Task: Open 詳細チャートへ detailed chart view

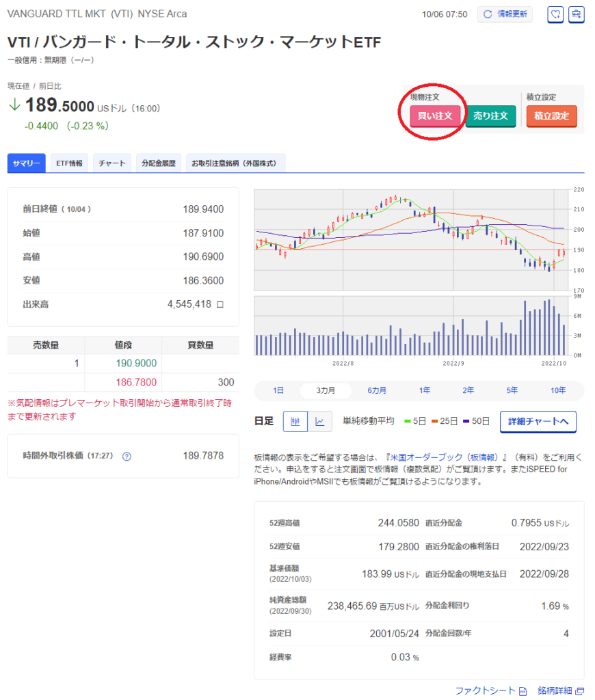Action: click(538, 422)
